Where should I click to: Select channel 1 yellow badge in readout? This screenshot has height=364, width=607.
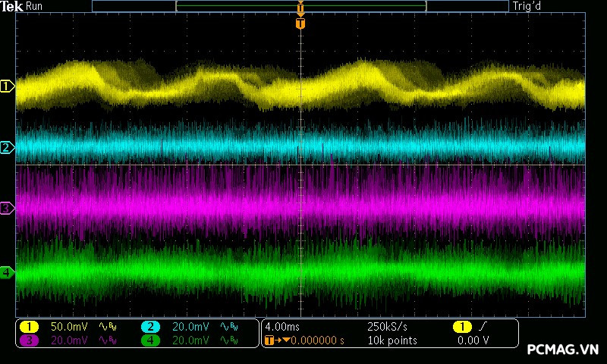(29, 327)
